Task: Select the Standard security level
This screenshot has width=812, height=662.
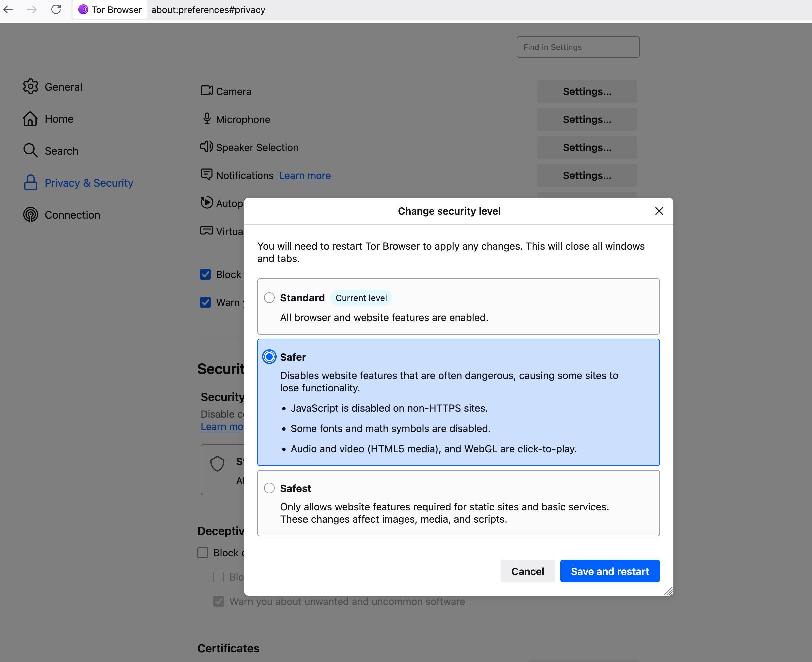Action: click(269, 298)
